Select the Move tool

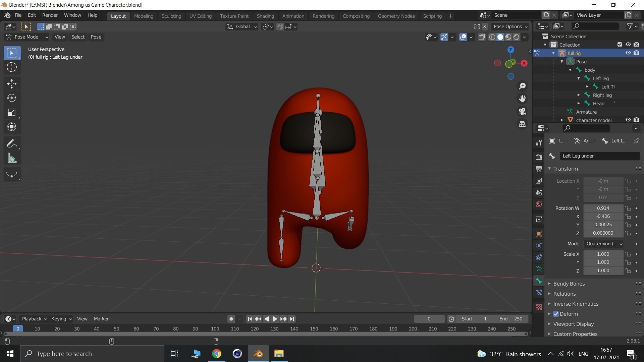point(12,83)
